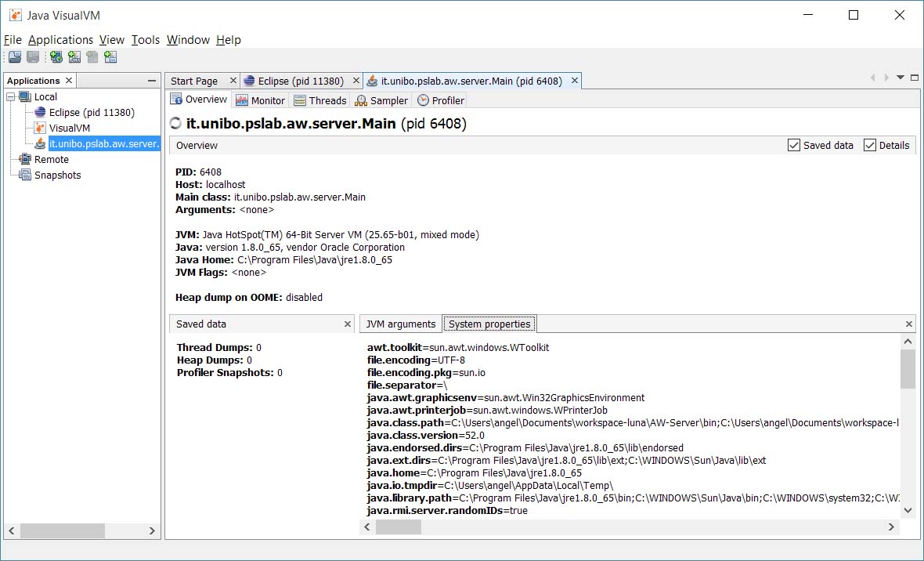This screenshot has width=924, height=561.
Task: Open the Help menu
Action: 229,39
